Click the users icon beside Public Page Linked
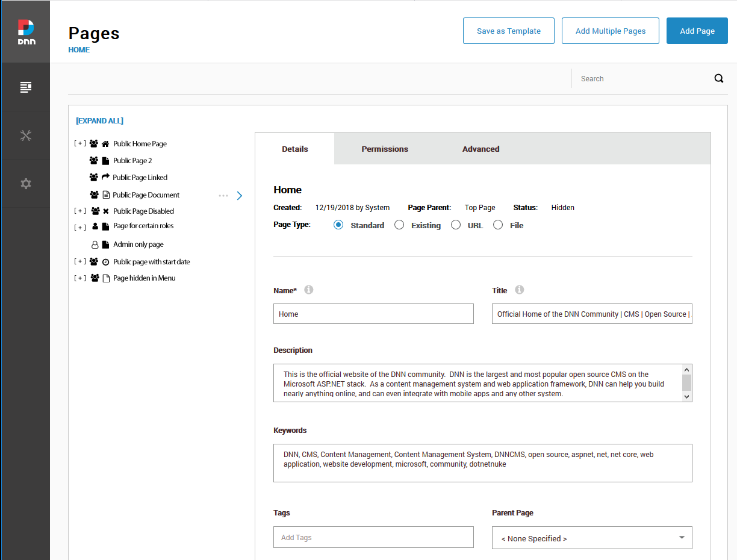Screen dimensions: 737x560 coord(94,178)
